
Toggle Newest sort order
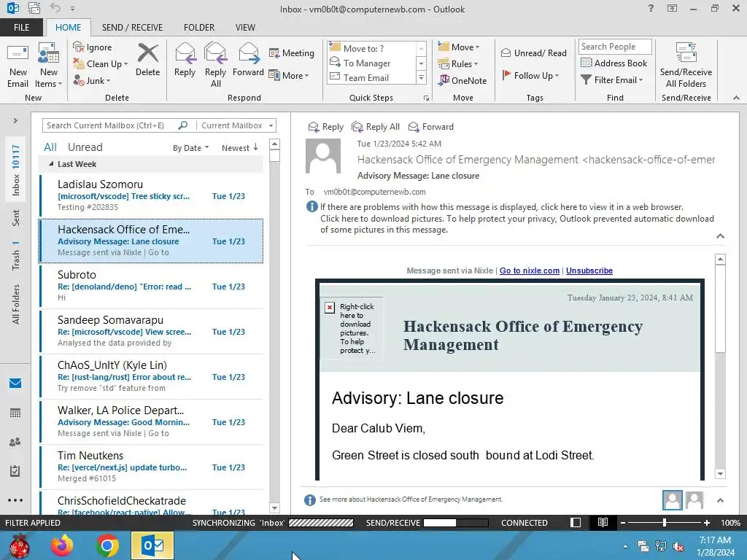pyautogui.click(x=239, y=147)
